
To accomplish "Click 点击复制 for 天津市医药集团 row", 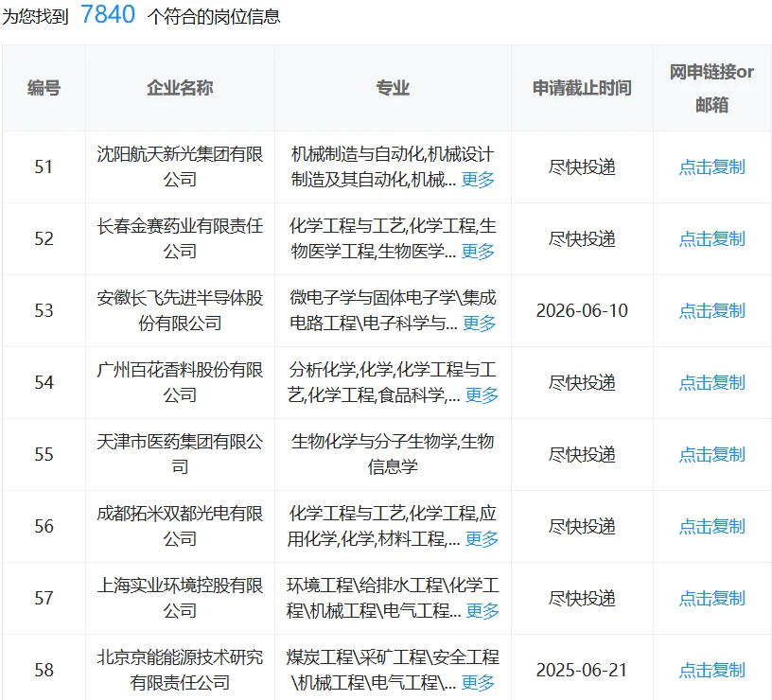I will coord(711,454).
